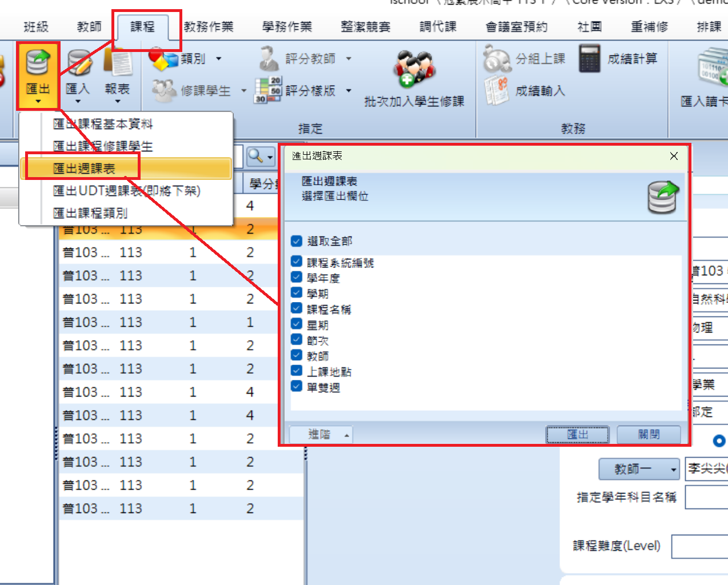The width and height of the screenshot is (728, 585).
Task: Expand the 報表 dropdown arrow
Action: 118,102
